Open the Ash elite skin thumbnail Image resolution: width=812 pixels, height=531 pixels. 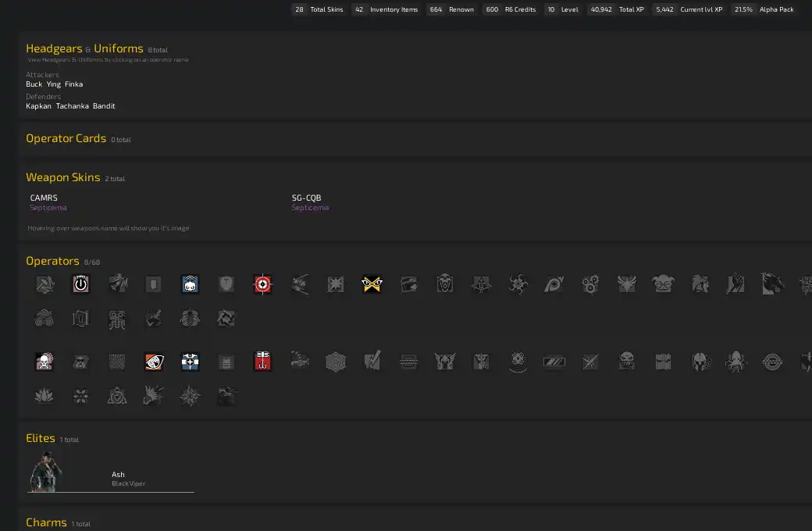click(47, 472)
